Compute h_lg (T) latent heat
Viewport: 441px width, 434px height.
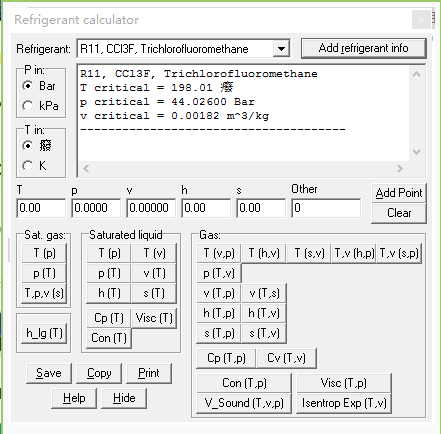pos(44,333)
